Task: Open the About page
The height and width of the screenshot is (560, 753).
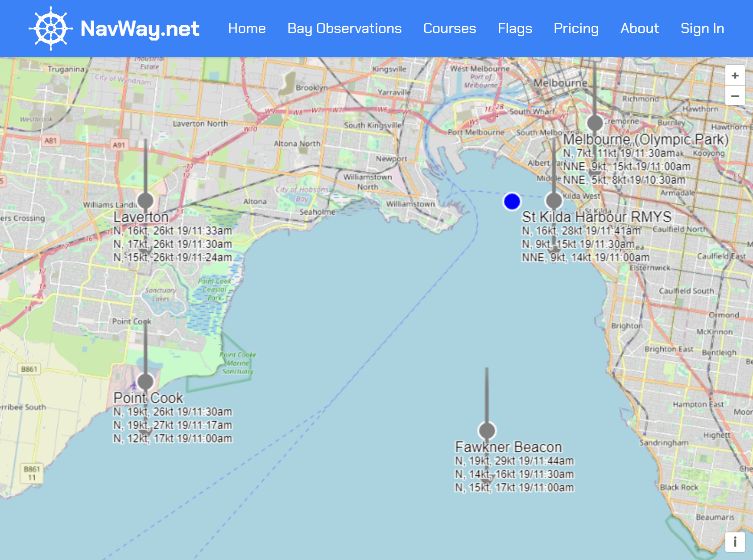Action: [x=640, y=28]
